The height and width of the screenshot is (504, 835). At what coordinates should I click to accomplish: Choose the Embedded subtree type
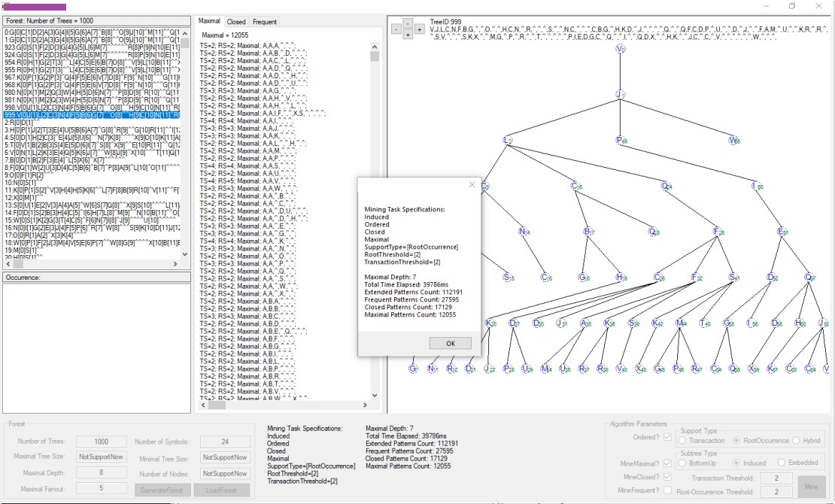(x=782, y=463)
